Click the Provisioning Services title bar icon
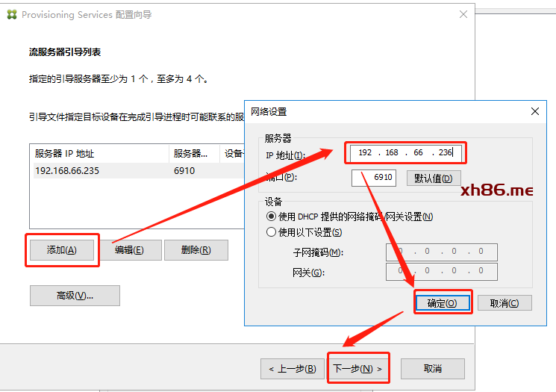 point(12,14)
